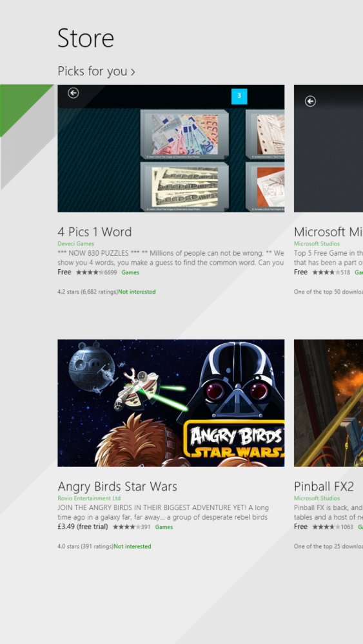Open the 4 Pics 1 Word app title
The width and height of the screenshot is (363, 644).
[95, 232]
